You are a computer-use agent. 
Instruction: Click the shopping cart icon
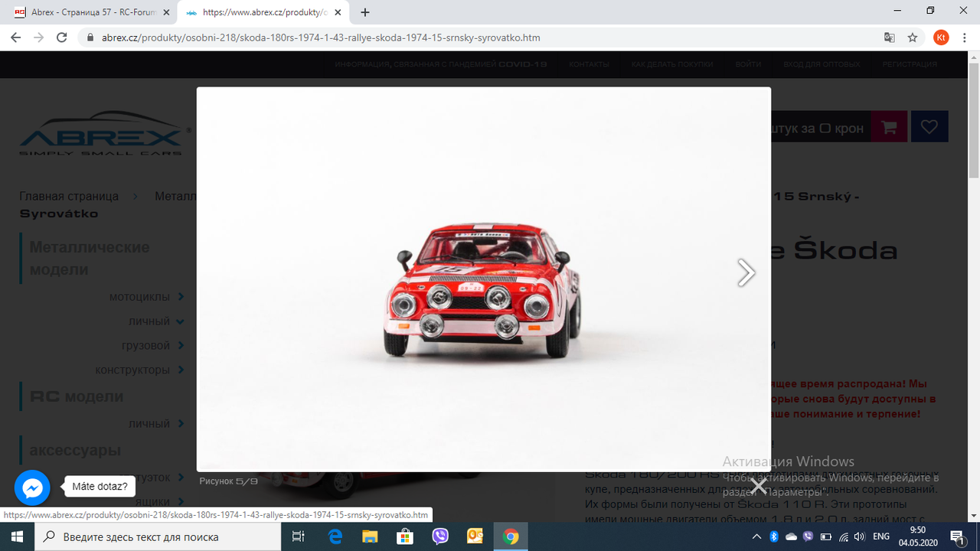(x=889, y=128)
